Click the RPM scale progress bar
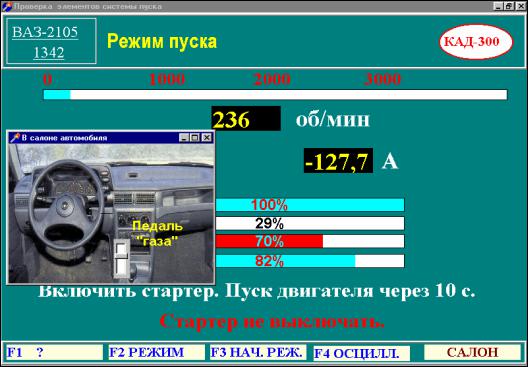Image resolution: width=528 pixels, height=367 pixels. coord(275,95)
